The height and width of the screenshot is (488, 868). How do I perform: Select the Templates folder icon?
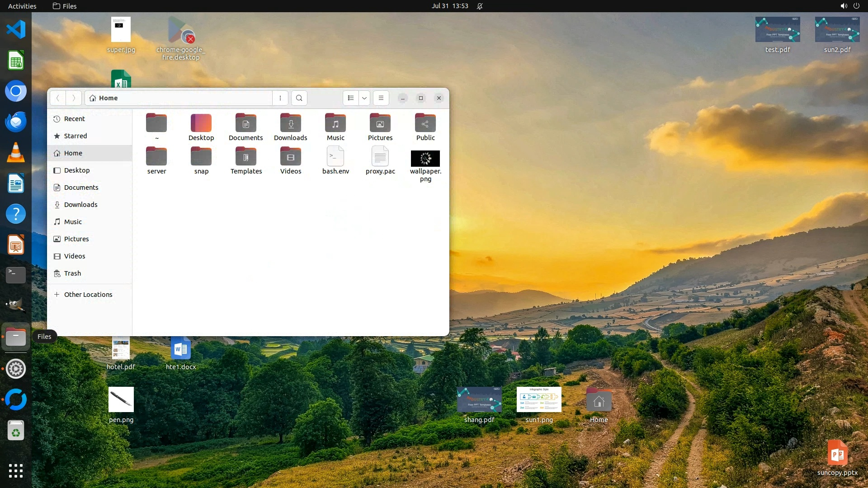pyautogui.click(x=246, y=157)
